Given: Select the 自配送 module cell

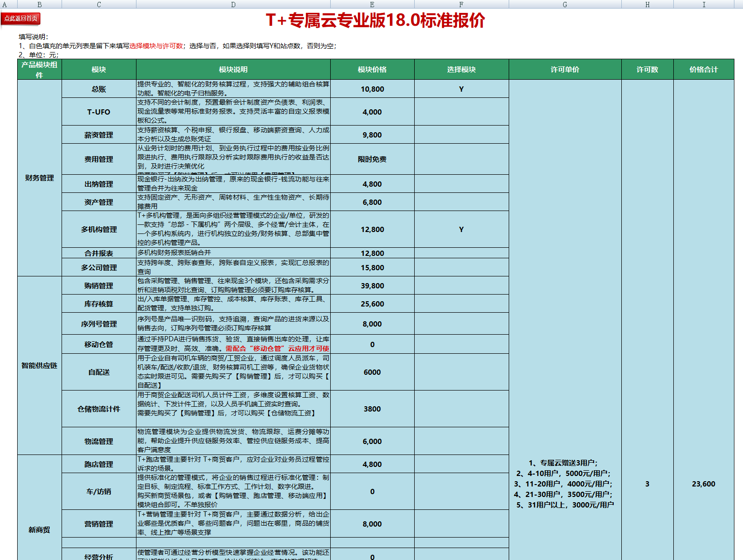Looking at the screenshot, I should click(99, 372).
